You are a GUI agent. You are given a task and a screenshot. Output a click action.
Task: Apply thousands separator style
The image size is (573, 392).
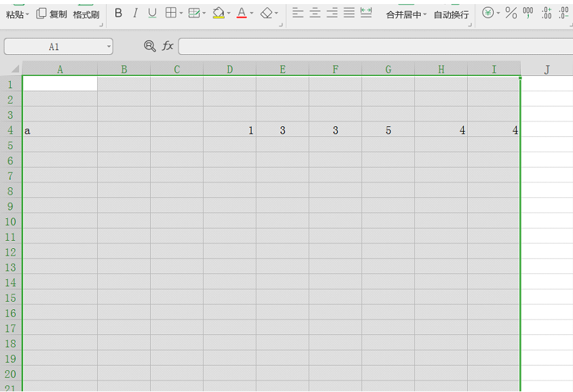tap(528, 13)
